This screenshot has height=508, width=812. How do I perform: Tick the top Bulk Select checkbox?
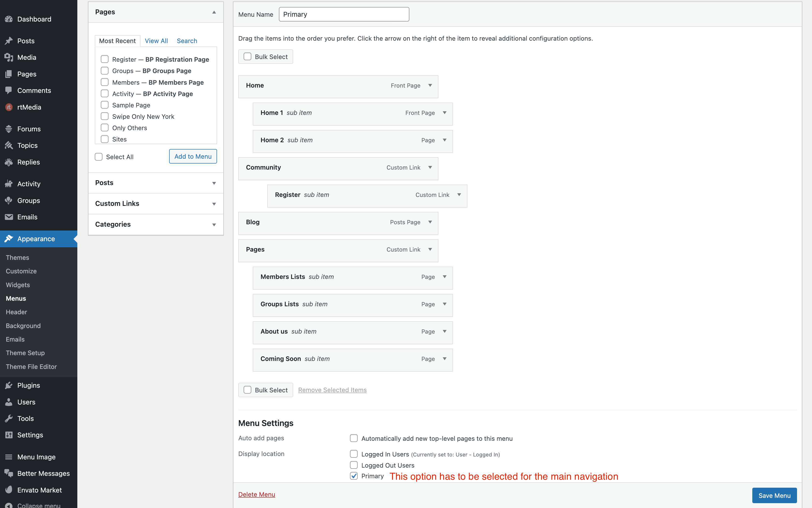[x=247, y=56]
